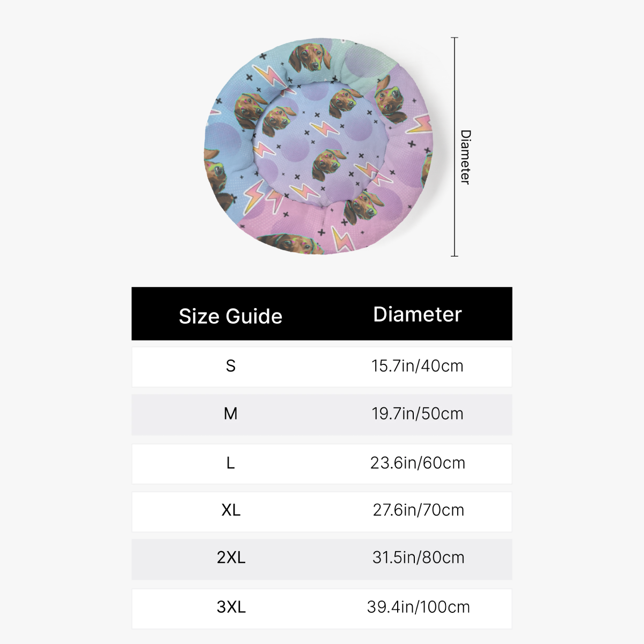Image resolution: width=644 pixels, height=644 pixels.
Task: Click the 15.7in/40cm diameter value
Action: point(417,366)
